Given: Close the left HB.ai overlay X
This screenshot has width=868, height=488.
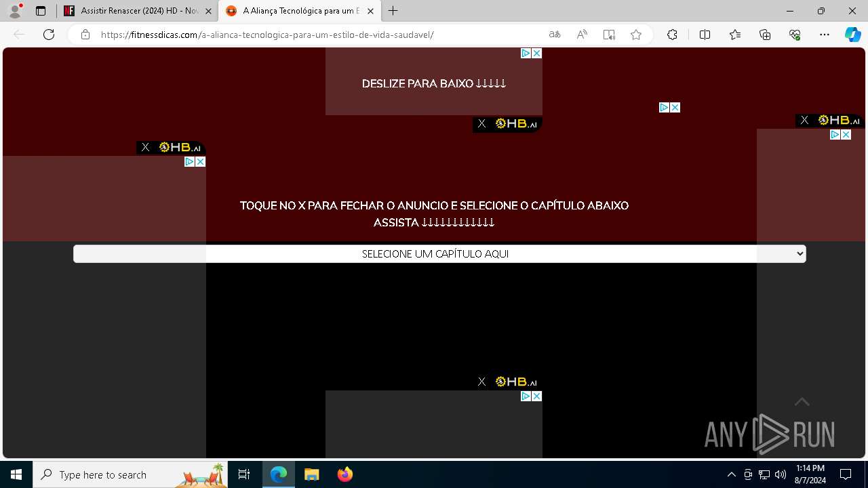Looking at the screenshot, I should pyautogui.click(x=145, y=147).
